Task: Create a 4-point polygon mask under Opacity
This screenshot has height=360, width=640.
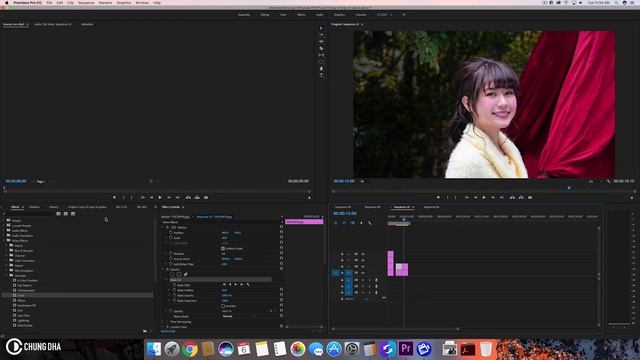Action: click(179, 274)
